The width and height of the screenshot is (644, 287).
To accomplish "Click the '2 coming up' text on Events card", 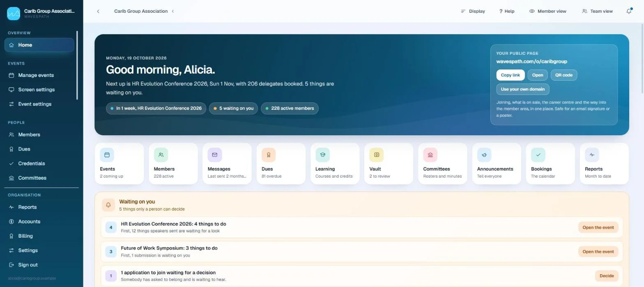I will pos(111,176).
